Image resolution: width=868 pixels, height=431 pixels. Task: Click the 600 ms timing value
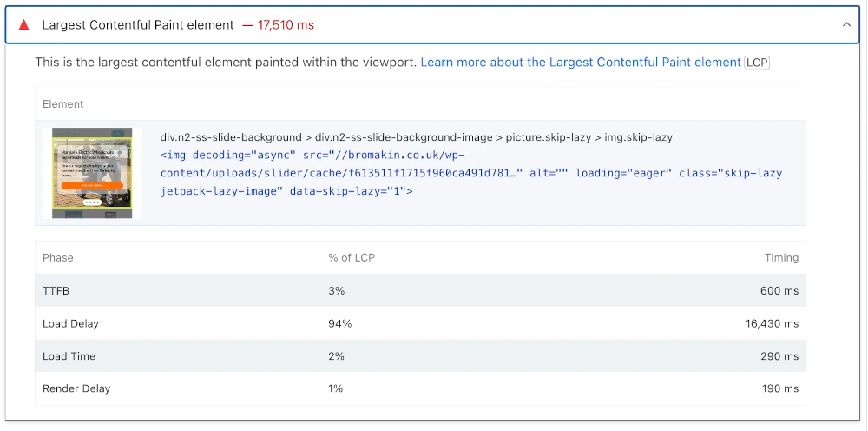click(779, 290)
